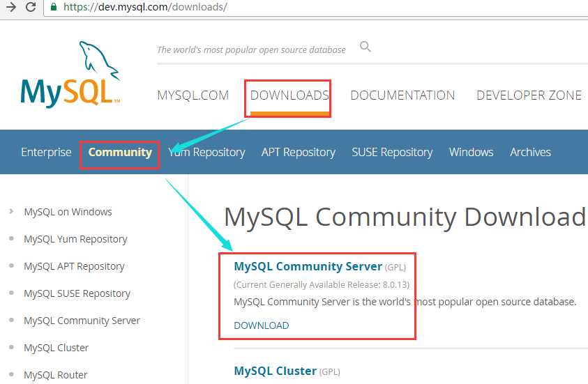Image resolution: width=588 pixels, height=384 pixels.
Task: Click the green padlock security icon
Action: point(54,7)
